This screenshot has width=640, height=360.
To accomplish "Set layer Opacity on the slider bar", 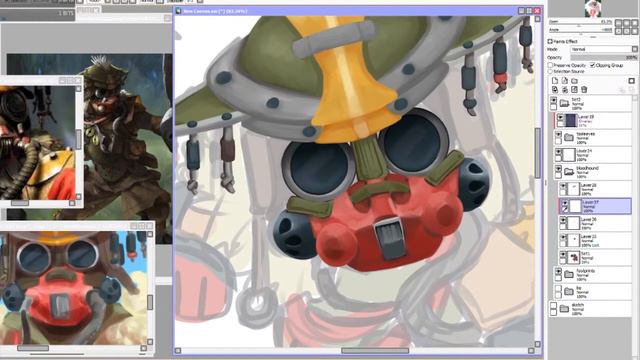I will (604, 58).
